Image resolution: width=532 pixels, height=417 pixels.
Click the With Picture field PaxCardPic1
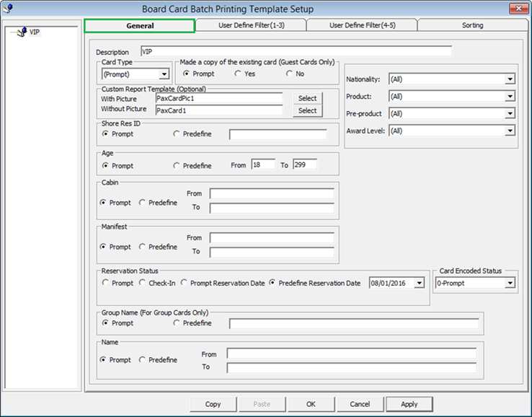pos(219,98)
